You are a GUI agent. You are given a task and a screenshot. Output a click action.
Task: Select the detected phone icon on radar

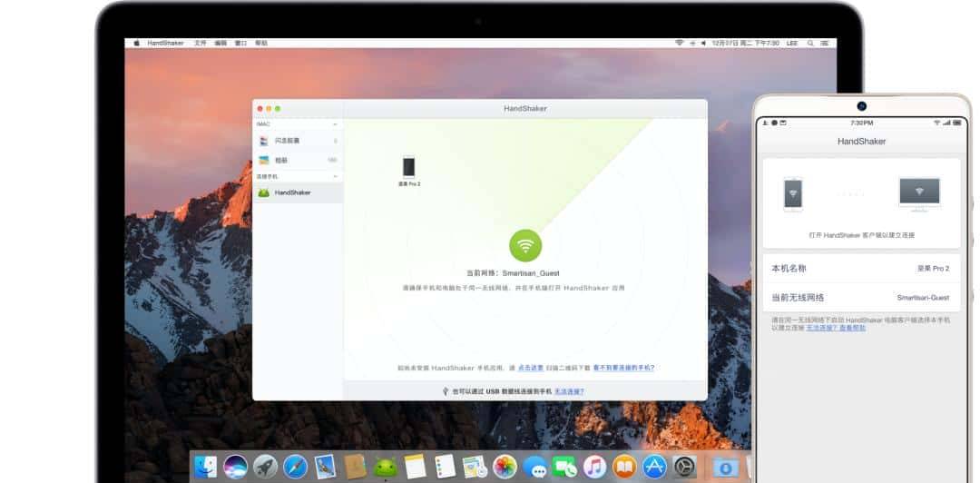[408, 167]
